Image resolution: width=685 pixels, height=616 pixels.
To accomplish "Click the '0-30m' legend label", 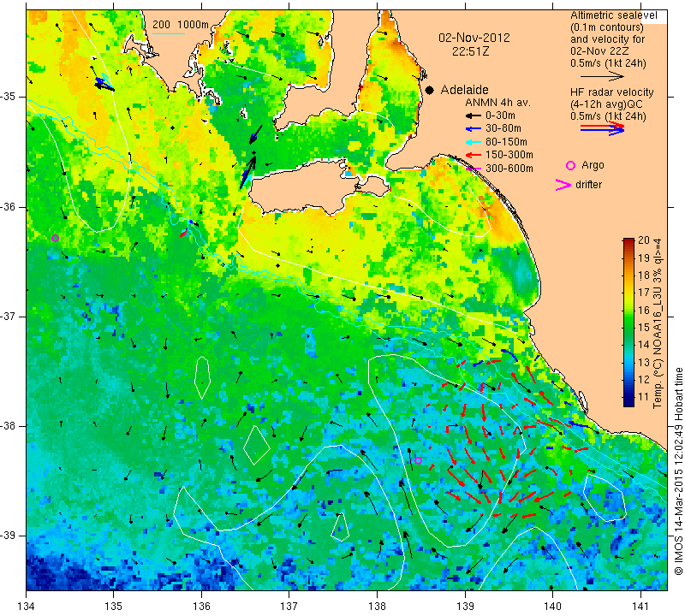I will [x=500, y=115].
